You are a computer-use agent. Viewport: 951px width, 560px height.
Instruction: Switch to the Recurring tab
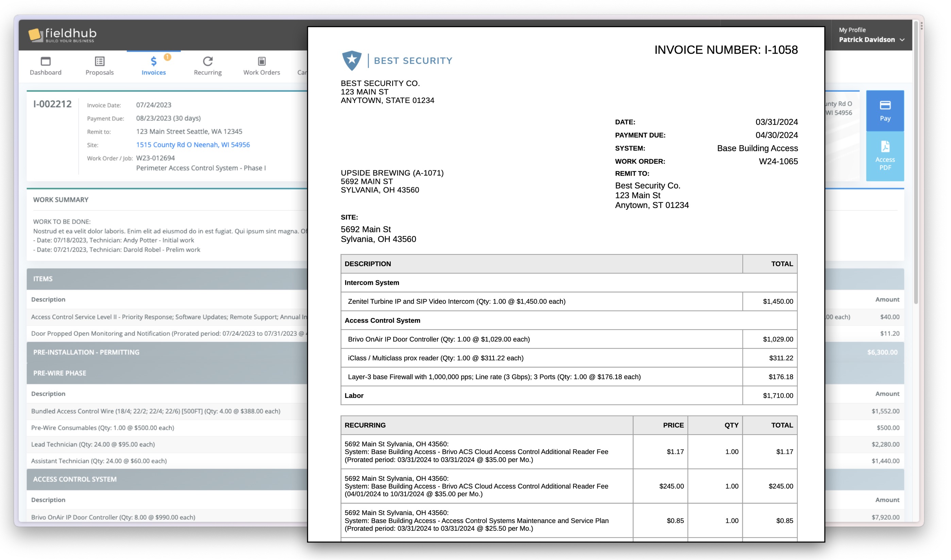pyautogui.click(x=208, y=72)
